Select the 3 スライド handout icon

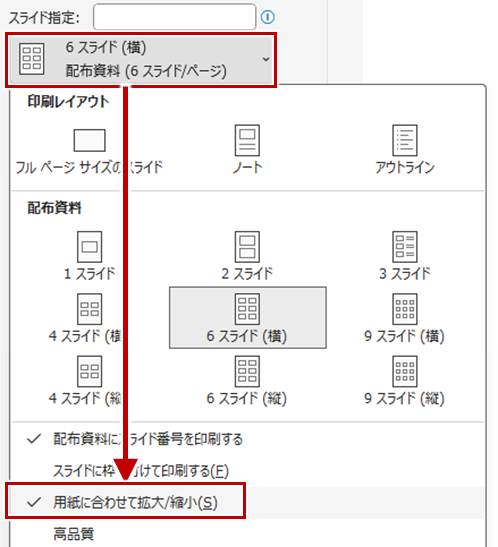[x=405, y=247]
